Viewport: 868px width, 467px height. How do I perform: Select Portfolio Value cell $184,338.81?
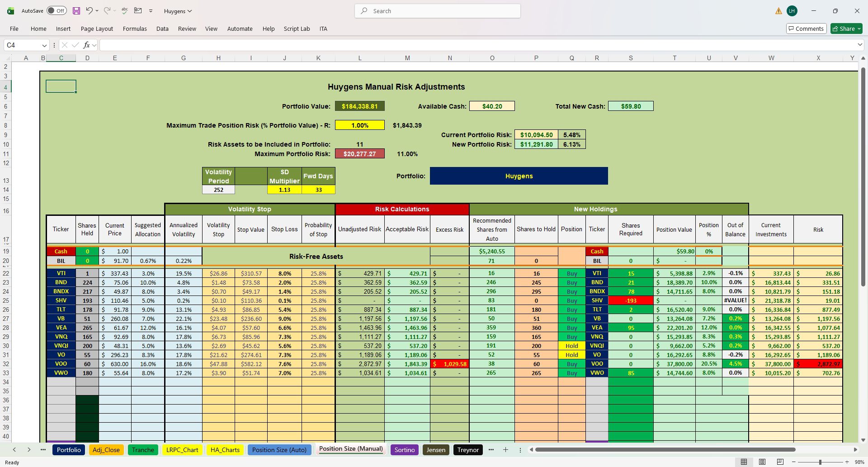[x=360, y=106]
